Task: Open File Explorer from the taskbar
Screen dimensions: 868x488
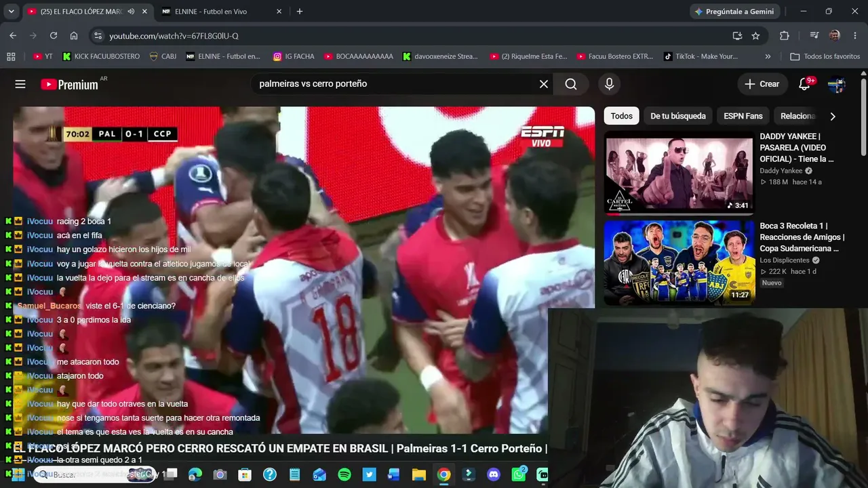Action: 419,474
